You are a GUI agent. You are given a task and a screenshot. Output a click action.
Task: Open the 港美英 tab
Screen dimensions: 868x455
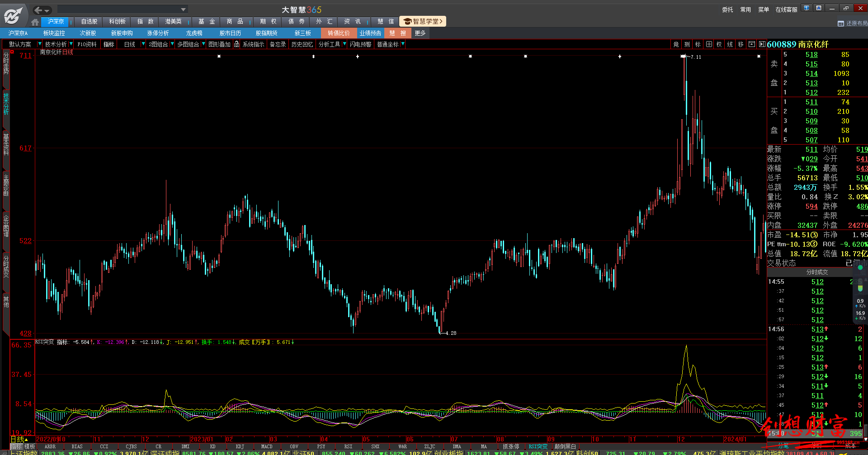tap(173, 22)
